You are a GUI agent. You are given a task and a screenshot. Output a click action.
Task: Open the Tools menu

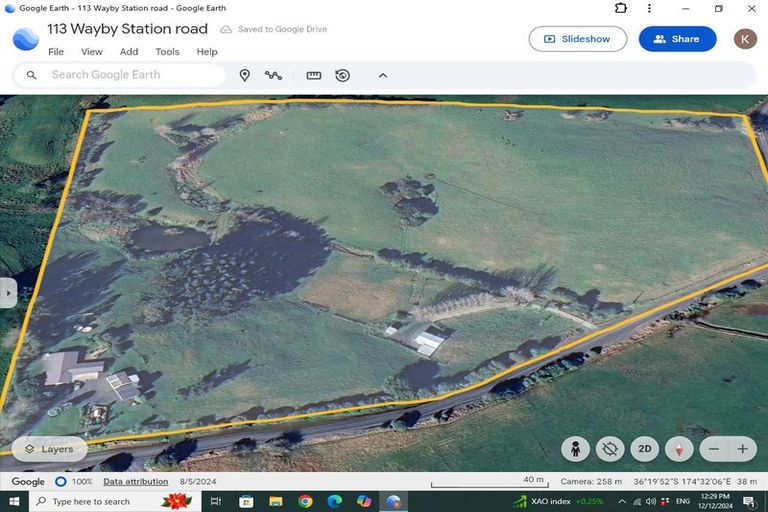pos(167,51)
